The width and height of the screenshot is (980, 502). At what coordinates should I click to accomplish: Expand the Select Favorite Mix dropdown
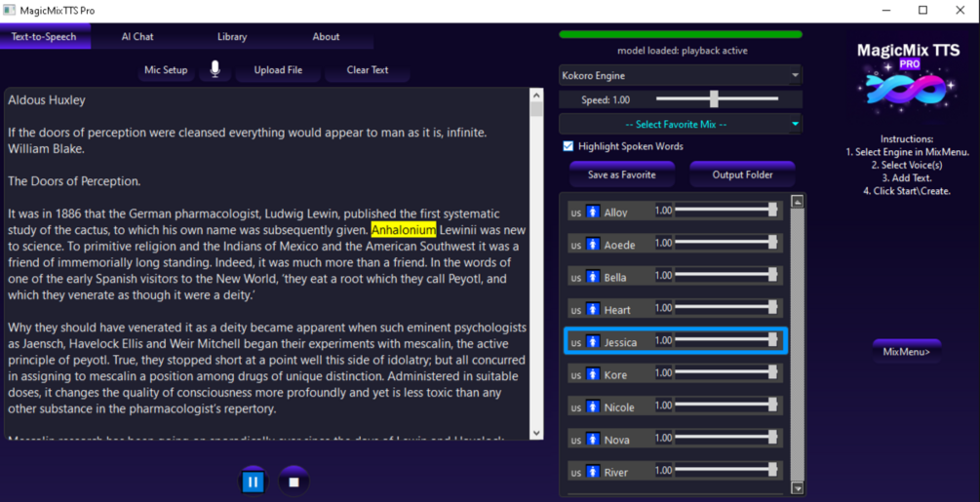point(680,124)
